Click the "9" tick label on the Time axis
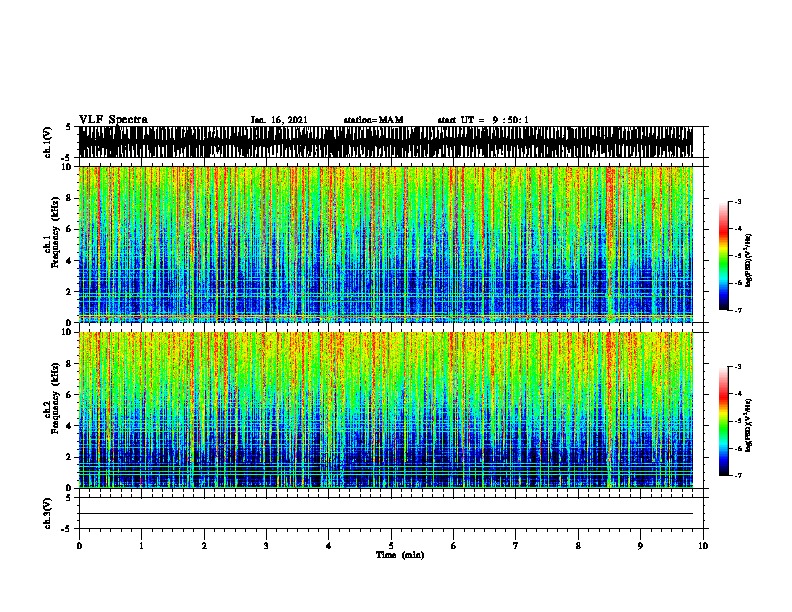Viewport: 792px width, 612px height. [x=640, y=546]
